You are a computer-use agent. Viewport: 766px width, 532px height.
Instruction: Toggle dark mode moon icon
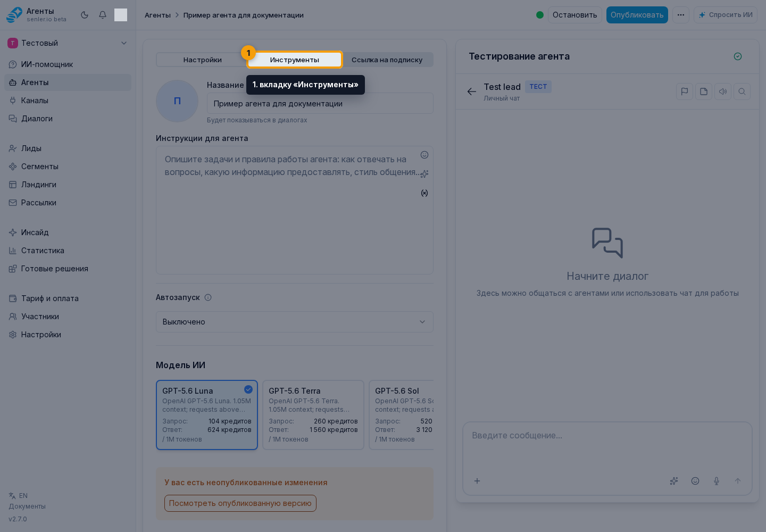[85, 15]
